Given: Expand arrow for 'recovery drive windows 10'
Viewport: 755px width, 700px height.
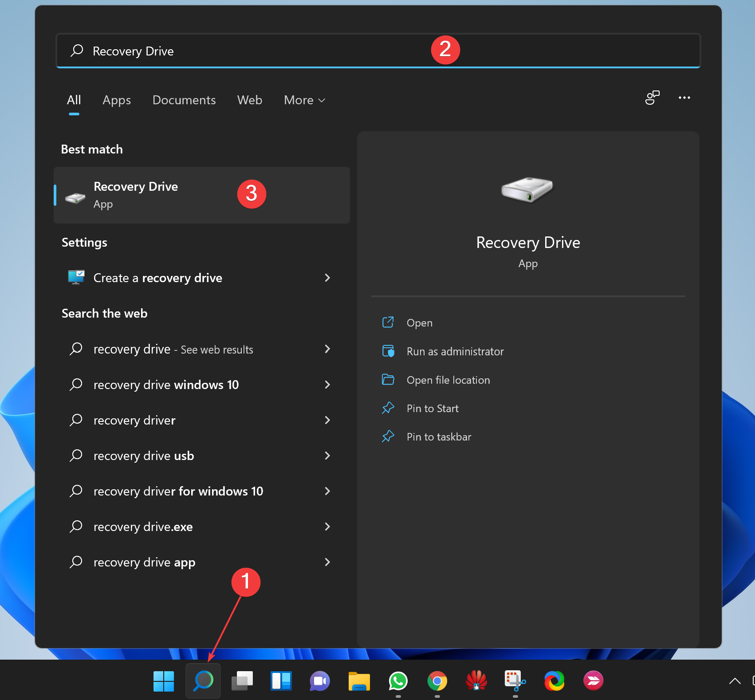Looking at the screenshot, I should pos(327,385).
